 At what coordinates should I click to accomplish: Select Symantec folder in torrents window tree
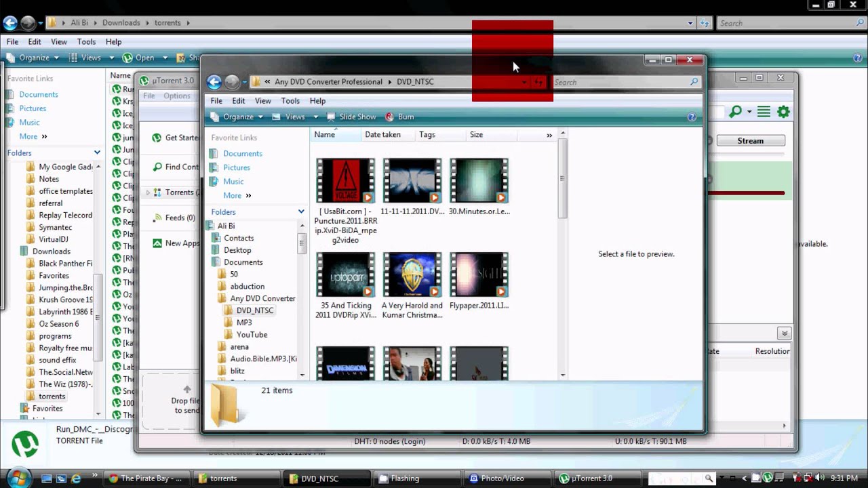[x=55, y=228]
